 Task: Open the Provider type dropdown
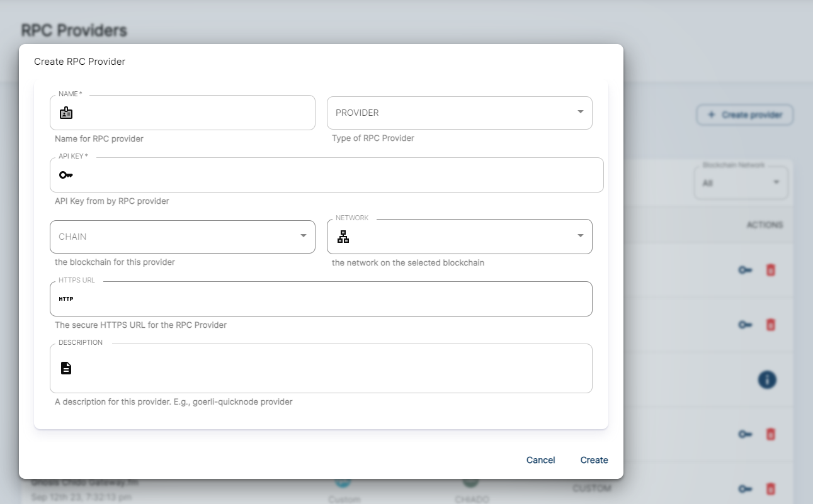pos(460,113)
